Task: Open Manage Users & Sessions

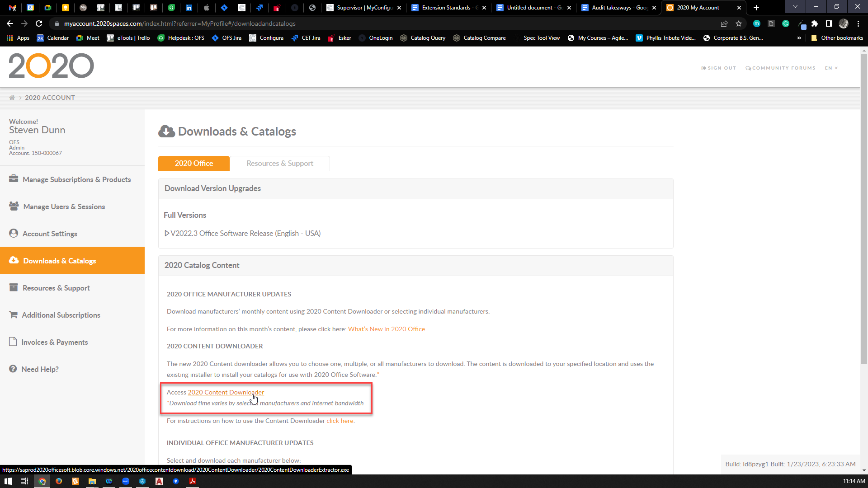Action: click(x=64, y=206)
